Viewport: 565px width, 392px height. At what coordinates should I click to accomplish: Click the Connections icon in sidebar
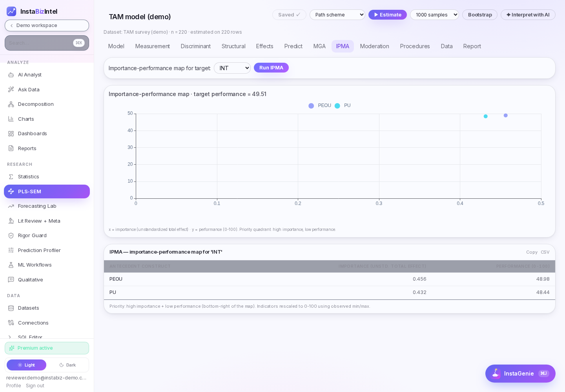click(x=11, y=323)
